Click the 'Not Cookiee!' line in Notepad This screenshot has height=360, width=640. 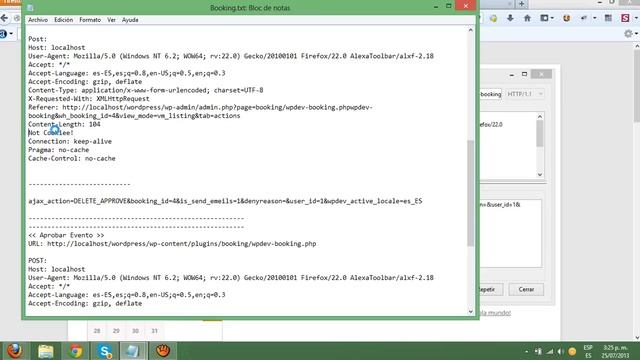(51, 133)
